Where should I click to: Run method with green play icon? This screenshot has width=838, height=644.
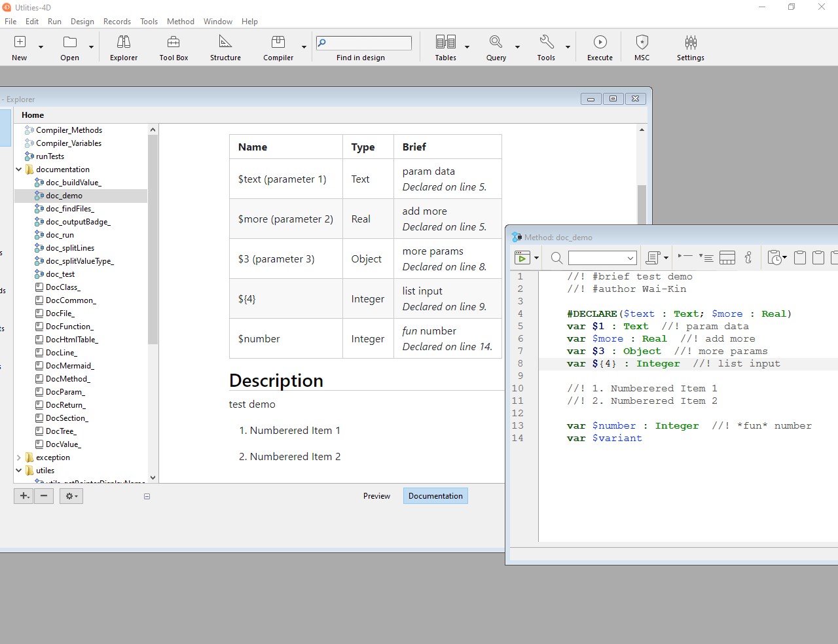point(522,258)
